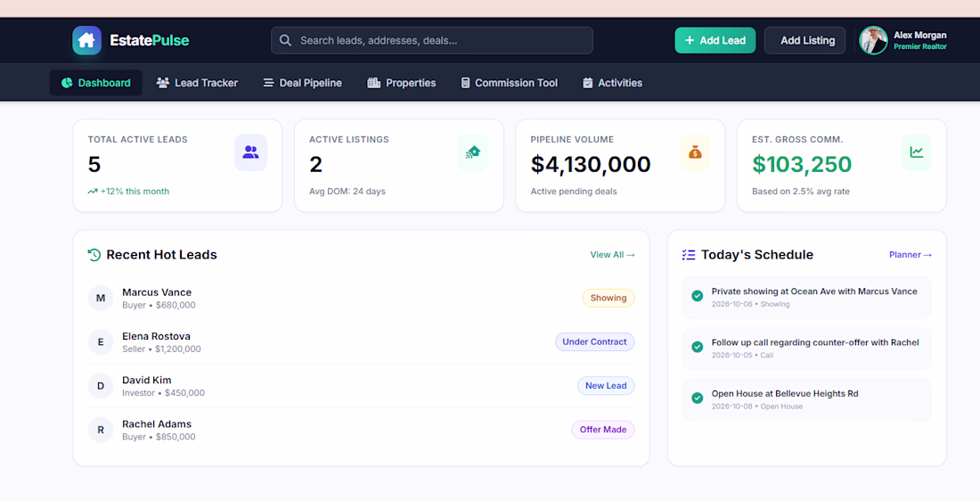Click the search magnifier icon
The width and height of the screenshot is (980, 501).
(285, 41)
